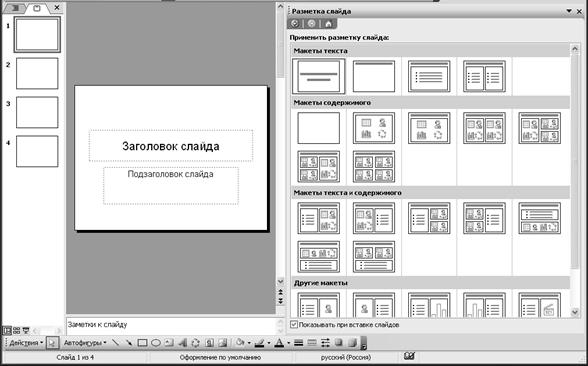
Task: Open the Действия dropdown menu
Action: click(x=26, y=343)
